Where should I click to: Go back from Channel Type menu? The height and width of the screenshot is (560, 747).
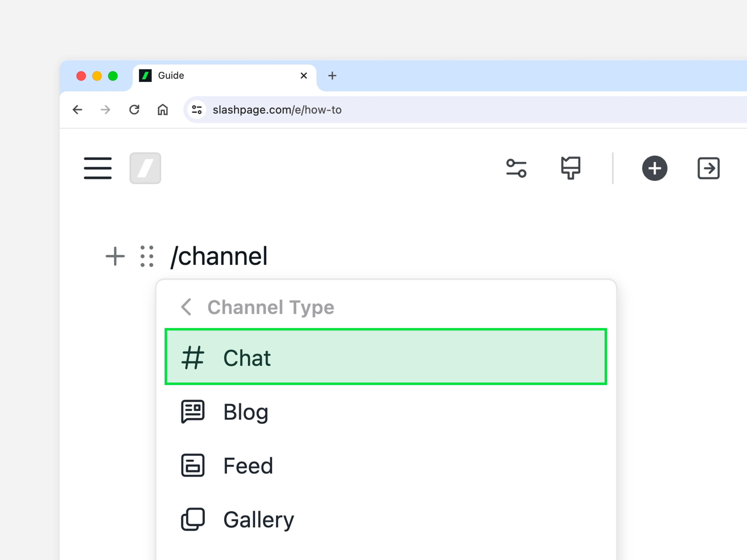[x=187, y=307]
